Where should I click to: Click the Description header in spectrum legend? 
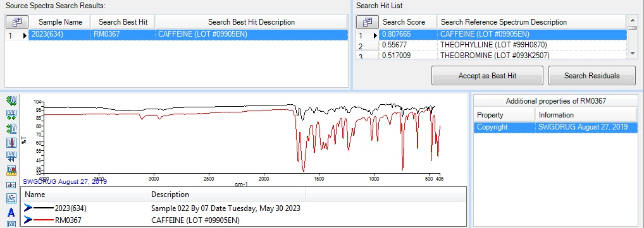(x=226, y=195)
